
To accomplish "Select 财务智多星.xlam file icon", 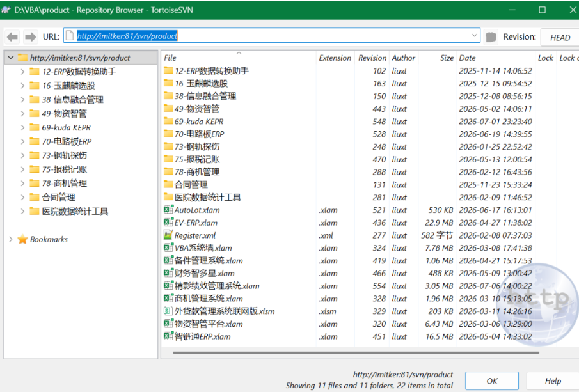I will pos(168,273).
